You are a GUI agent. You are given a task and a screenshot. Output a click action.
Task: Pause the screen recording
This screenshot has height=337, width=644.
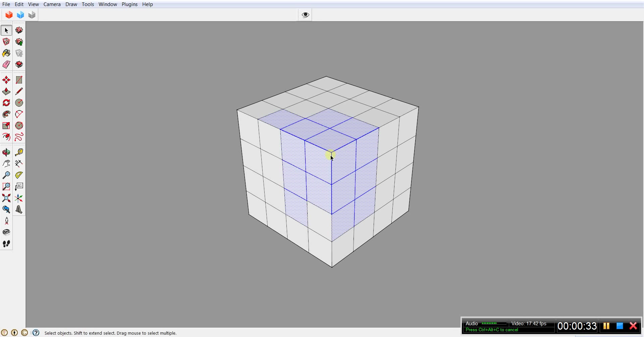tap(606, 326)
